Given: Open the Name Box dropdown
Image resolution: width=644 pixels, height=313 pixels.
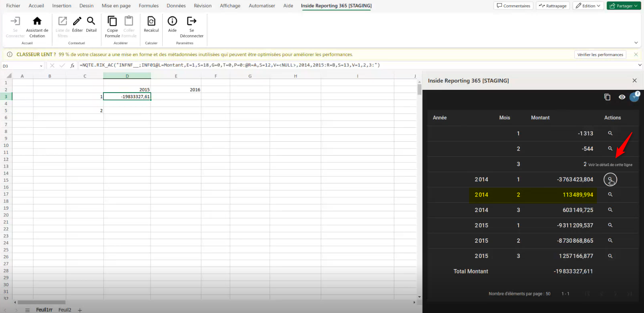Looking at the screenshot, I should (41, 66).
